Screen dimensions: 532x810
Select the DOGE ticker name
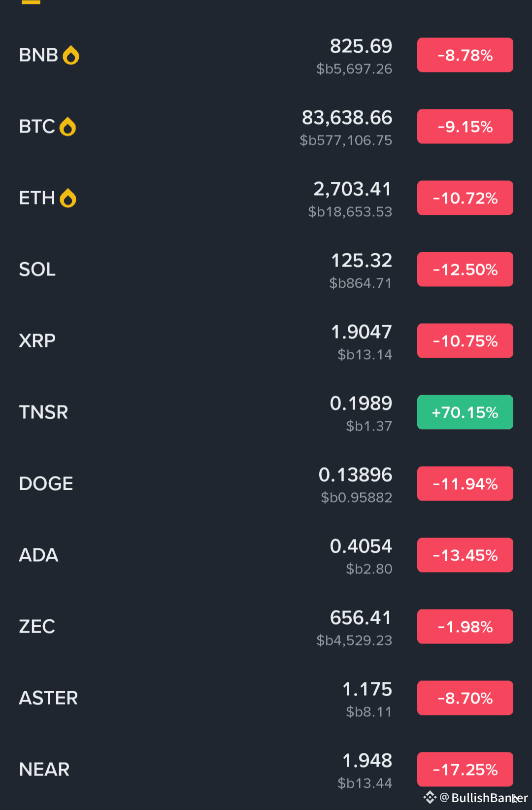point(46,484)
